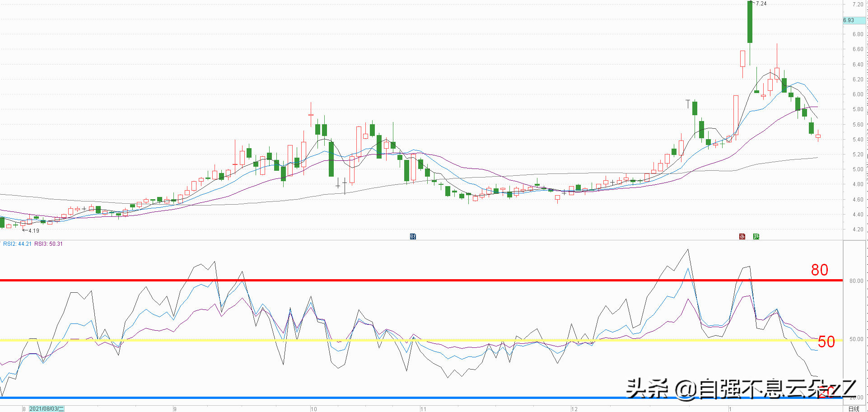Click the red 50 annotation number
Screen dimensions: 868x412
(826, 342)
